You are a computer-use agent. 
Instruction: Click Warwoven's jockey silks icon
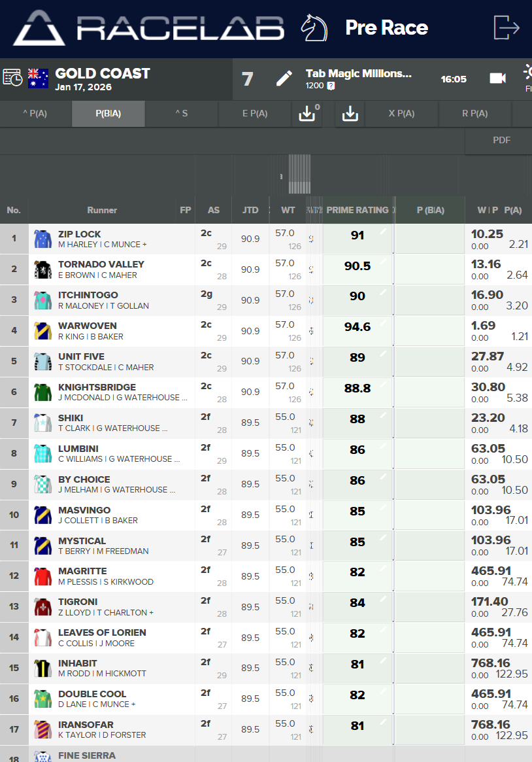[x=42, y=331]
